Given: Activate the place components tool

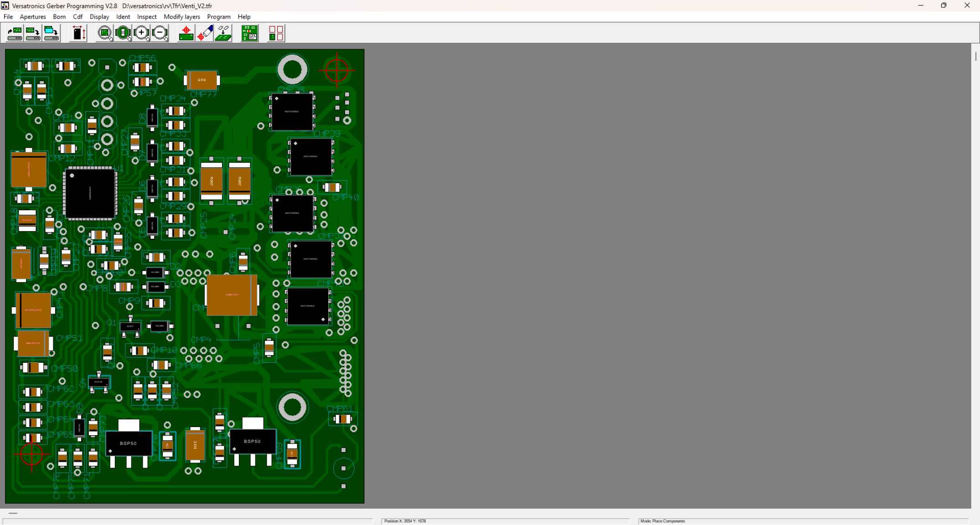Looking at the screenshot, I should tap(223, 33).
